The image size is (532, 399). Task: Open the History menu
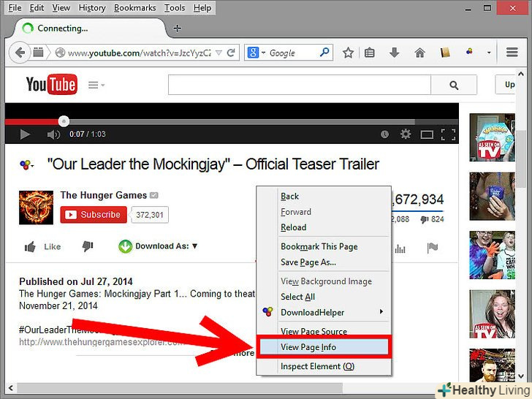point(92,7)
